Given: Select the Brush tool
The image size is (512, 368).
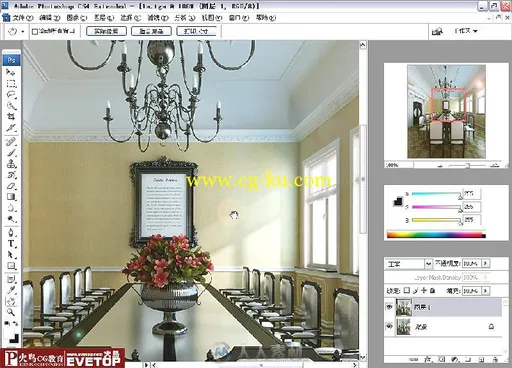Looking at the screenshot, I should (x=11, y=152).
